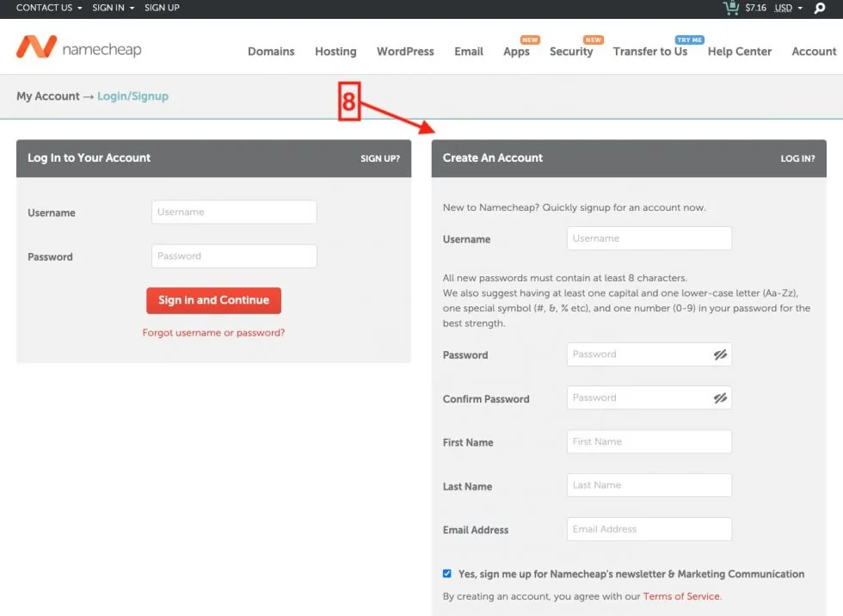This screenshot has width=843, height=616.
Task: Open the Domains menu
Action: click(271, 52)
